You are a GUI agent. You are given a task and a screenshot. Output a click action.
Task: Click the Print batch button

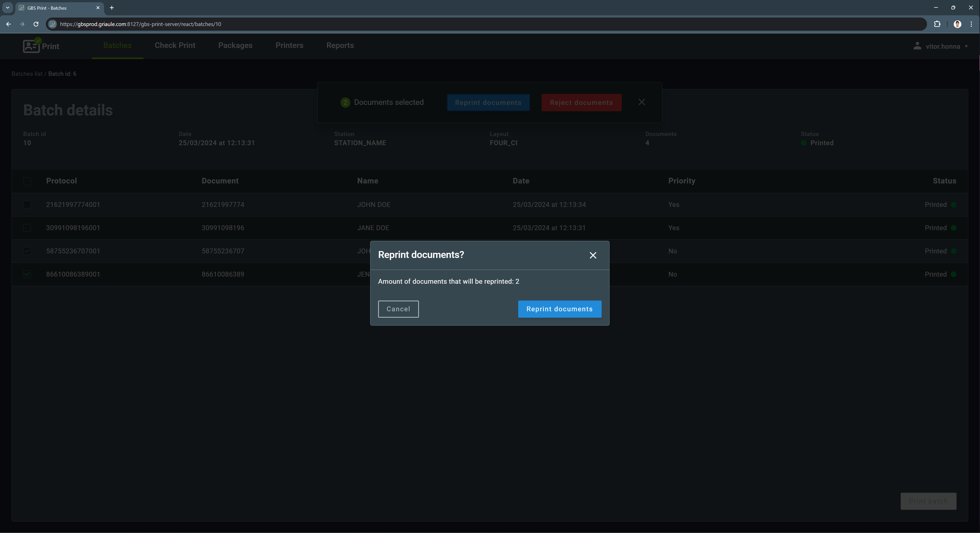tap(928, 501)
